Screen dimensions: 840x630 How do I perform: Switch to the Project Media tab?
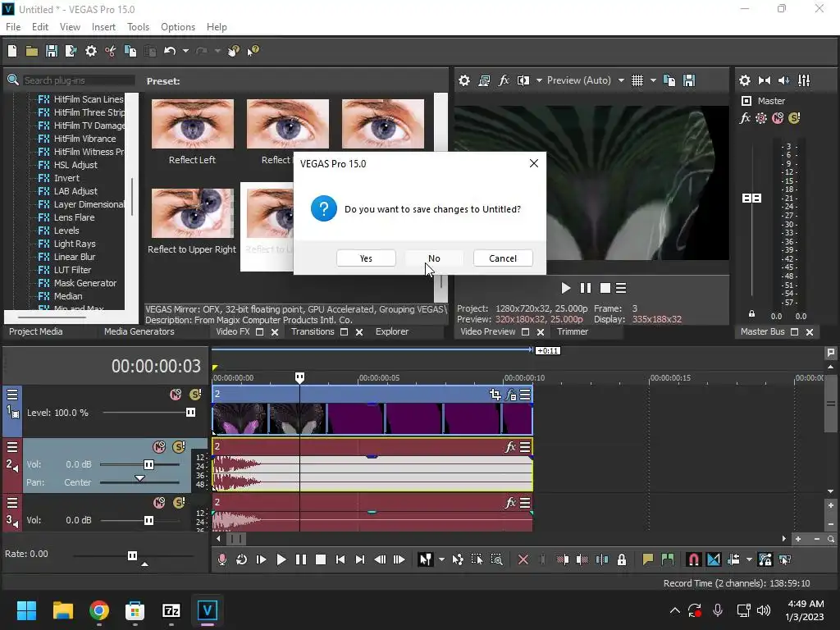point(35,331)
